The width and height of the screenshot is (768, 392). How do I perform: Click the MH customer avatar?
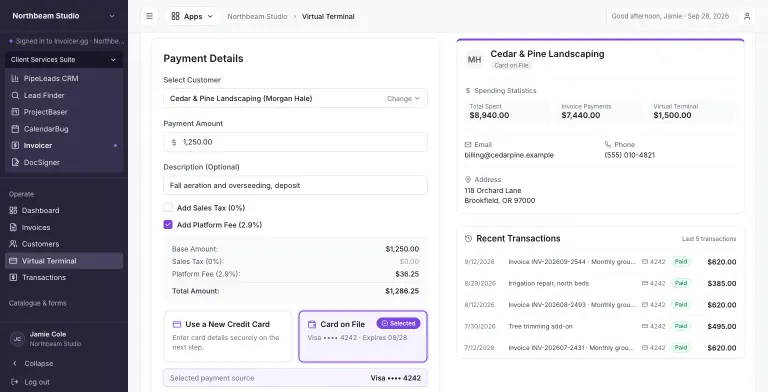[x=474, y=59]
